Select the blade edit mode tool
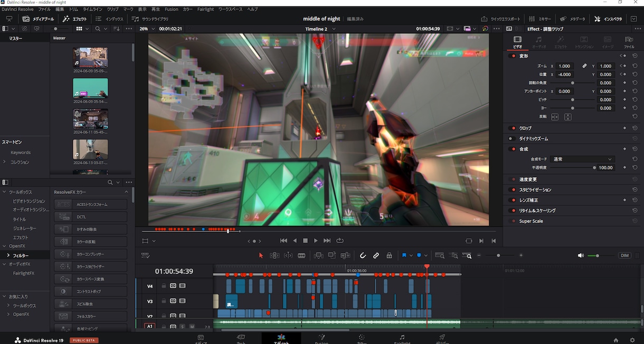 click(301, 255)
